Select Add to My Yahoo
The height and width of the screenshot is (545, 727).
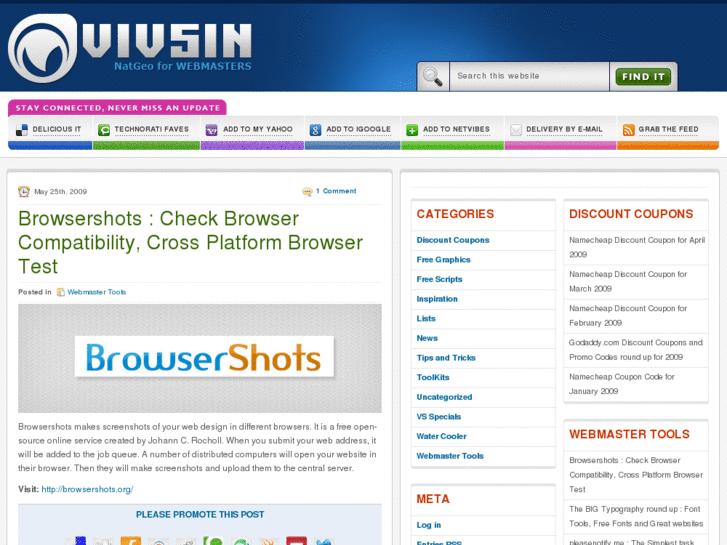(258, 129)
